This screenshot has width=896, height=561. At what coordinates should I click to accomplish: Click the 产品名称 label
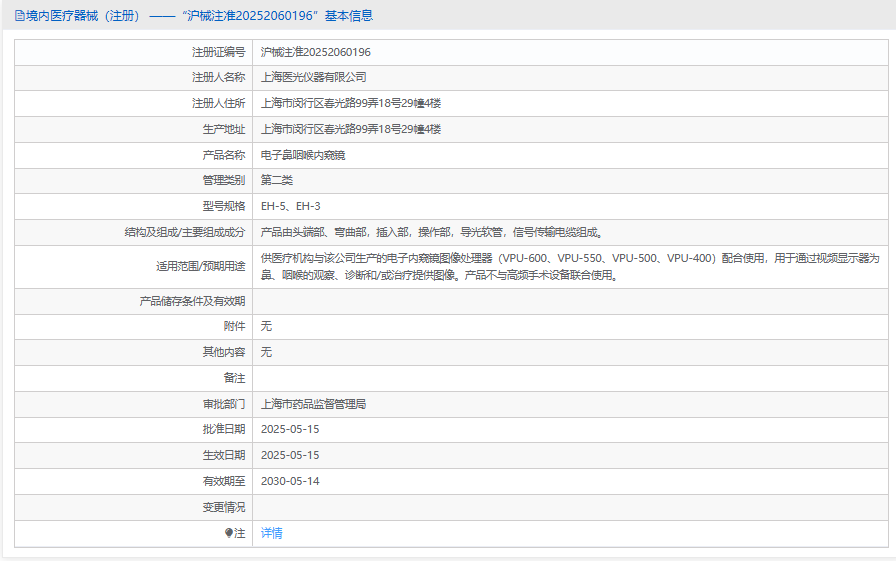coord(223,155)
